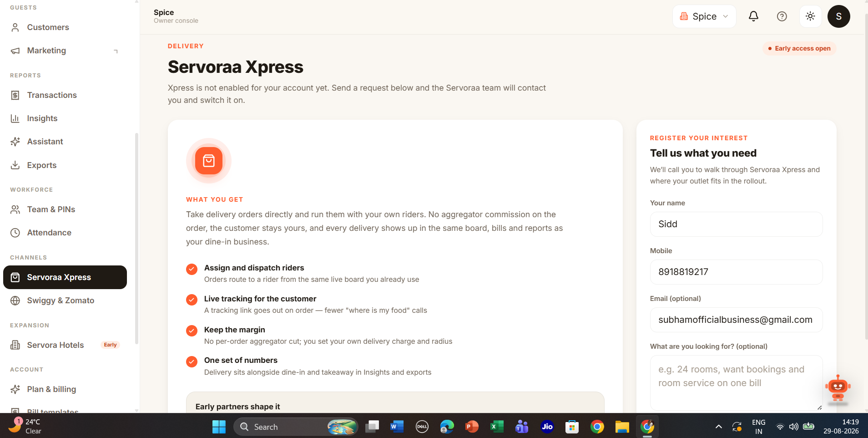
Task: Open Exports page
Action: (x=65, y=165)
